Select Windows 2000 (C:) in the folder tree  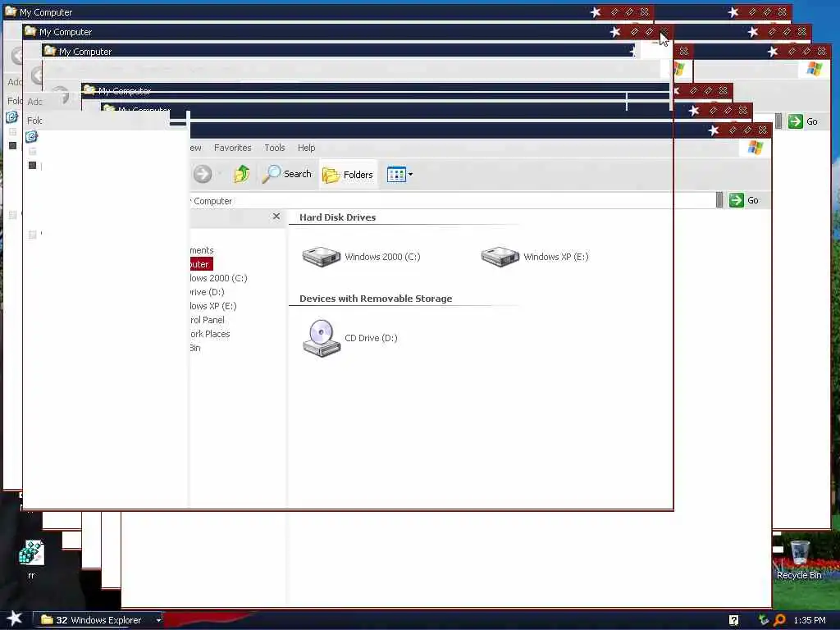(218, 278)
